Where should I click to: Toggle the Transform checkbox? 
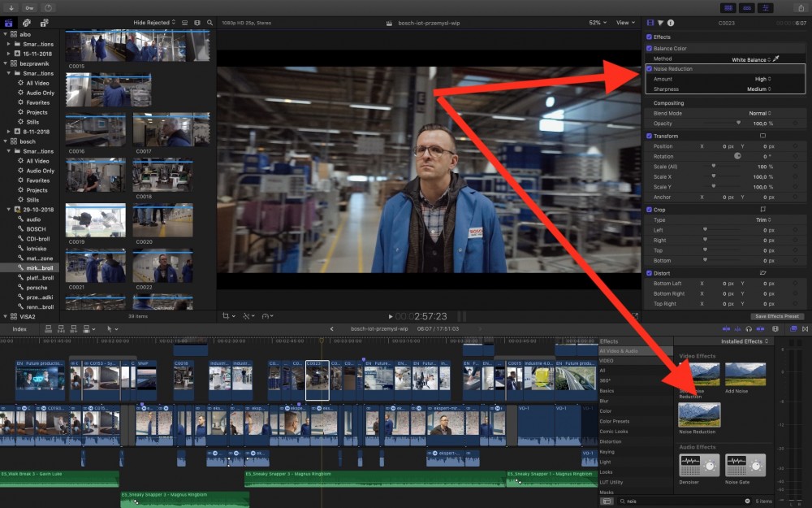pos(650,136)
